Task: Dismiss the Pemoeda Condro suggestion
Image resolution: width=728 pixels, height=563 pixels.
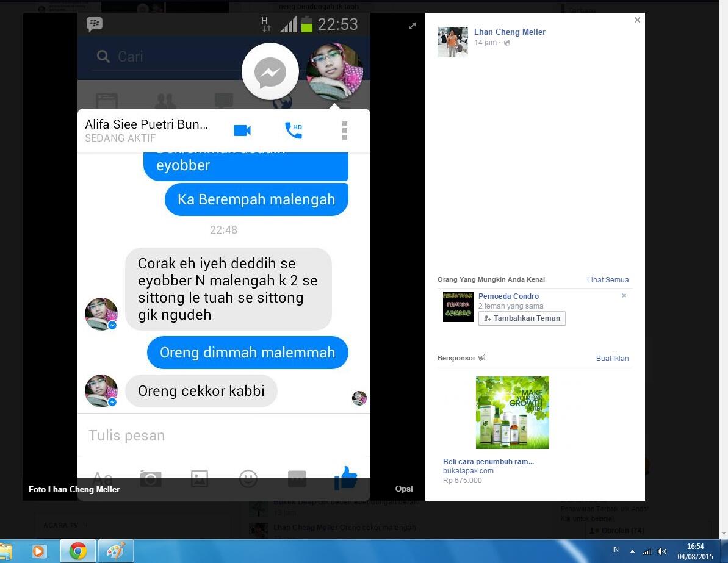Action: pyautogui.click(x=624, y=296)
